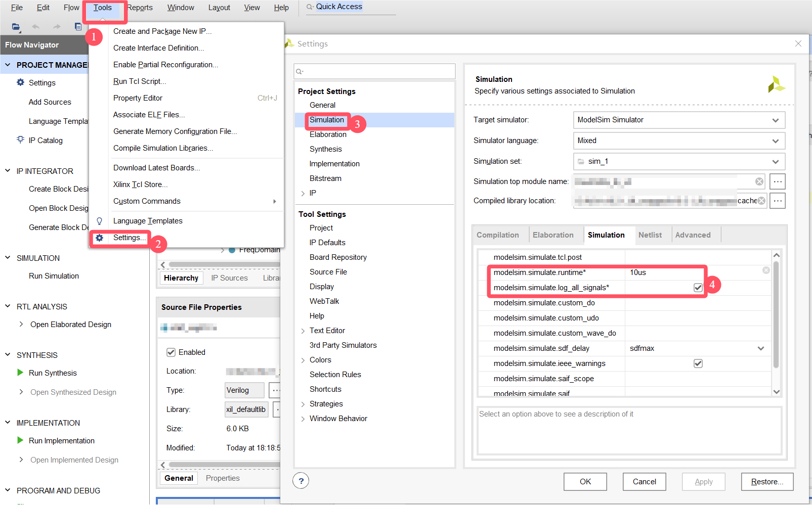Image resolution: width=812 pixels, height=505 pixels.
Task: Uncheck modelsim.simulate.ieee_warnings
Action: [698, 363]
